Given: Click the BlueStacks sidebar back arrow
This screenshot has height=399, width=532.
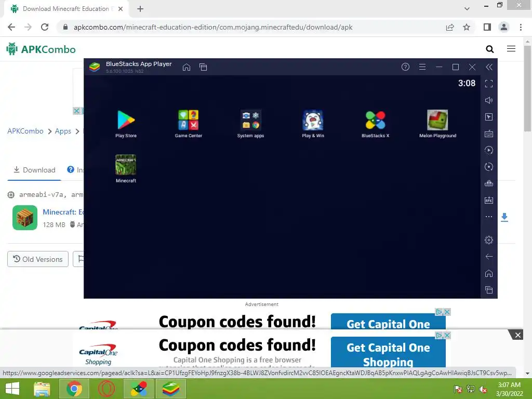Looking at the screenshot, I should [x=488, y=257].
